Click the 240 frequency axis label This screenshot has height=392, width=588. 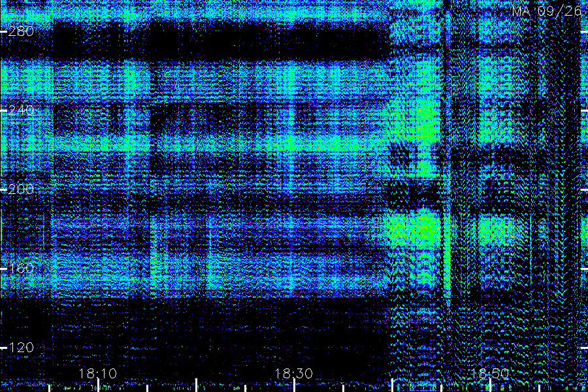21,110
